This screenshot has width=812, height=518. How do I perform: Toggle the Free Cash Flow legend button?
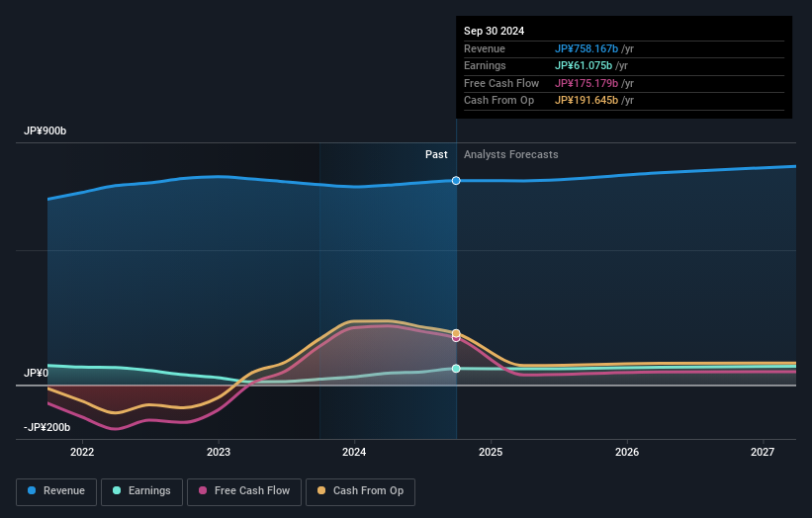pos(244,491)
